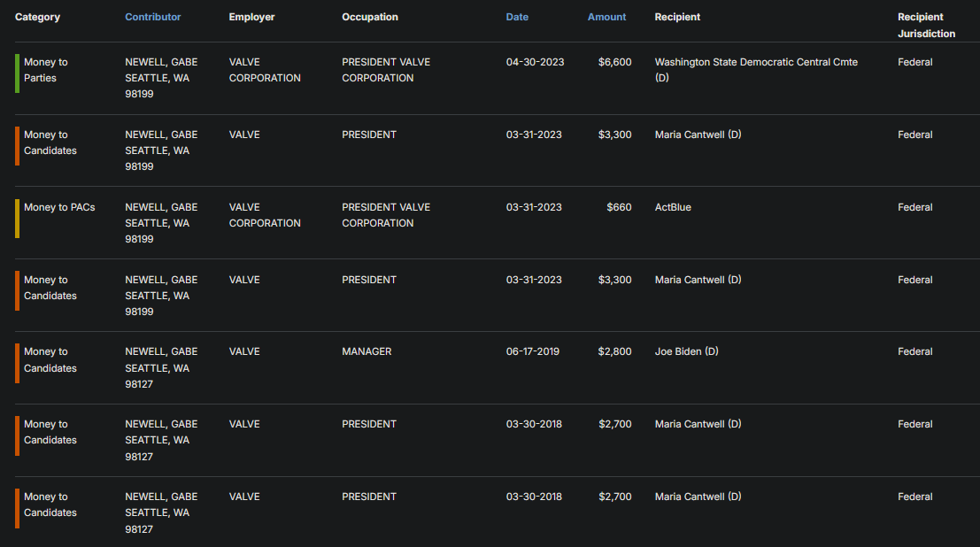Click the Category column header

coord(37,17)
